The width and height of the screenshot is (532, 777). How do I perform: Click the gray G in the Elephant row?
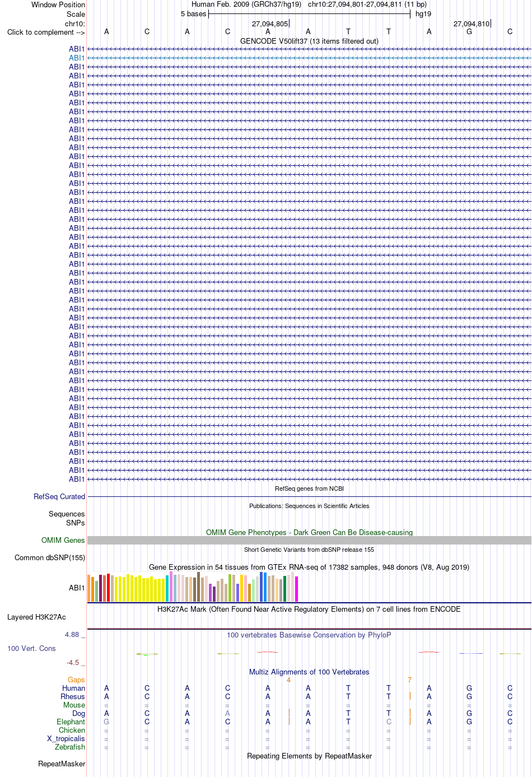tap(106, 722)
